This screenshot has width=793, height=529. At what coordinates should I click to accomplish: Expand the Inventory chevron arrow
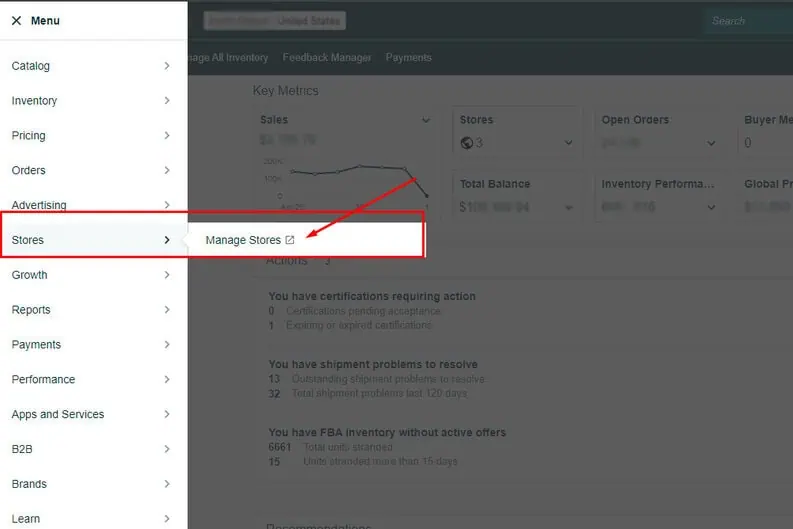167,101
